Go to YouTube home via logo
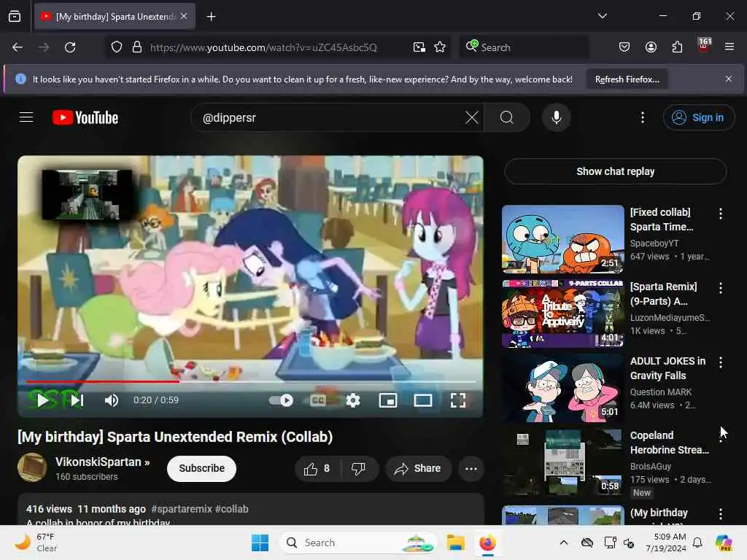The image size is (747, 560). [85, 117]
